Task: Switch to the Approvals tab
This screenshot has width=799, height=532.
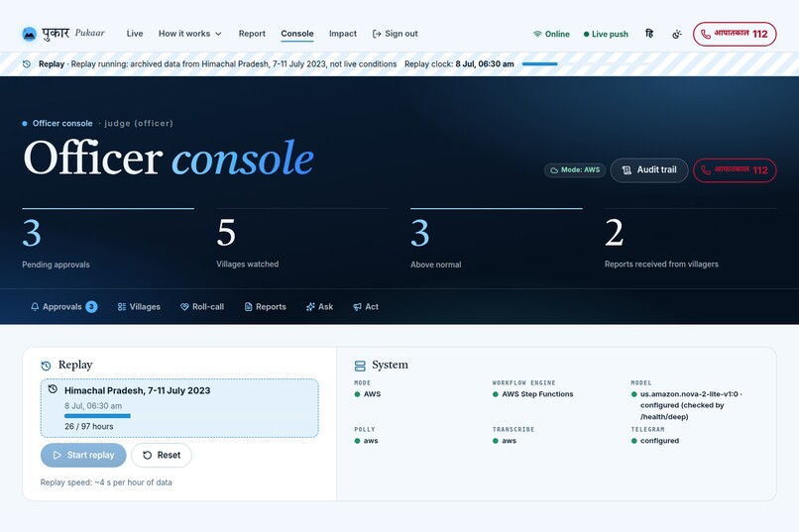Action: (x=63, y=306)
